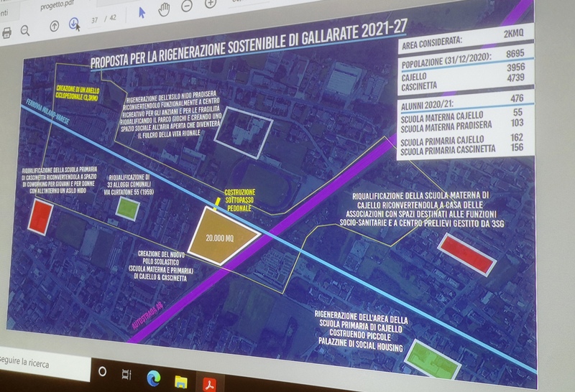Click 'Costruzione sottopasso pedonale' yellow label
The height and width of the screenshot is (392, 575).
(x=240, y=200)
